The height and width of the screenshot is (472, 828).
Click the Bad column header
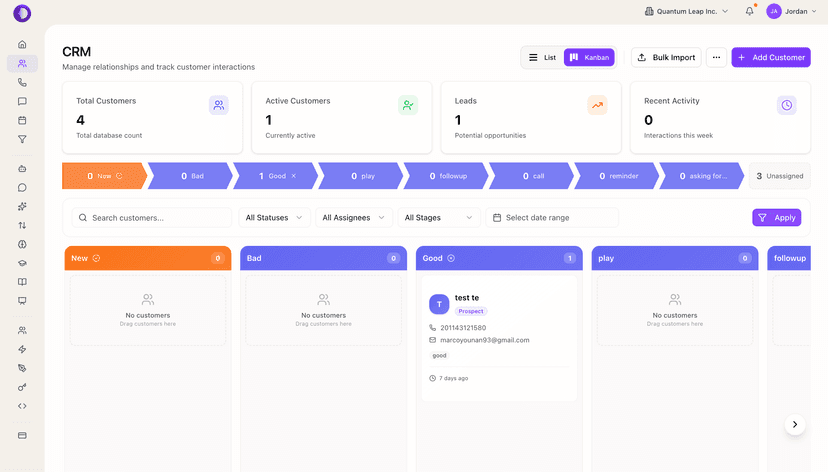[323, 258]
